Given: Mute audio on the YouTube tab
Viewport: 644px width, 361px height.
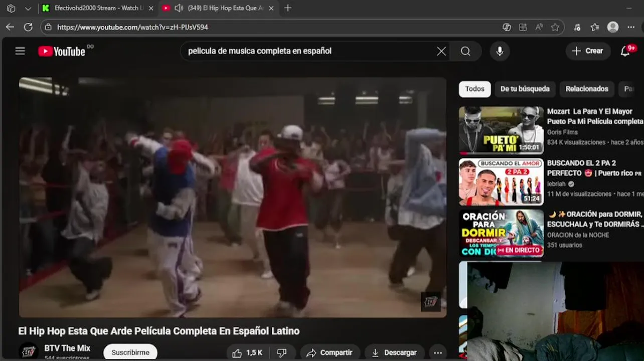Looking at the screenshot, I should pos(179,8).
